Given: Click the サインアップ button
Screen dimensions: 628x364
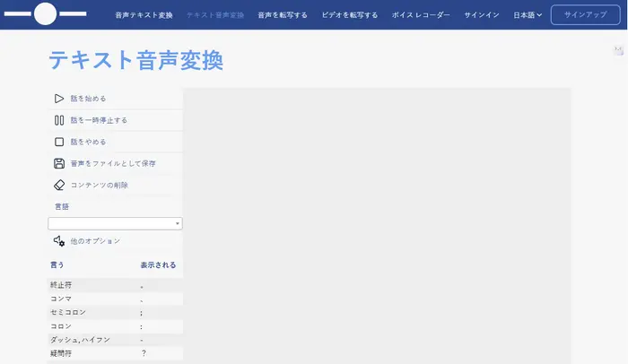Looking at the screenshot, I should click(586, 15).
